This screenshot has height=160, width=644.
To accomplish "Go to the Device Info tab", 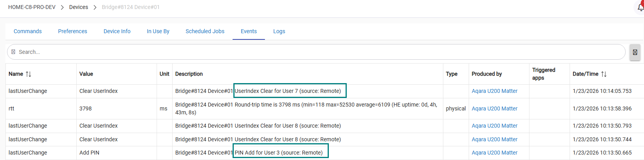I will click(117, 31).
